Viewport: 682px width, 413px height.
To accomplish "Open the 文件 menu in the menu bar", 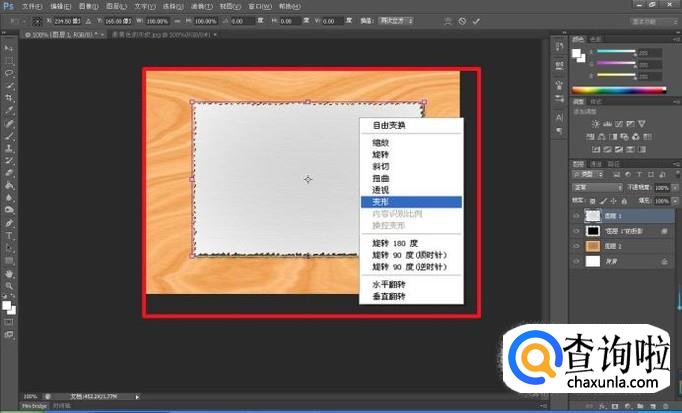I will [x=31, y=5].
